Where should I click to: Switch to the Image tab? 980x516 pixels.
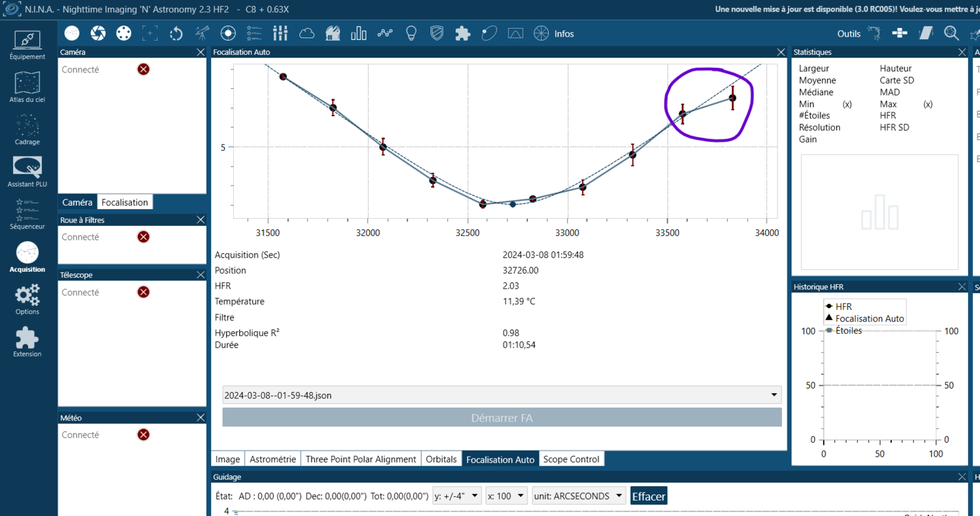[228, 459]
